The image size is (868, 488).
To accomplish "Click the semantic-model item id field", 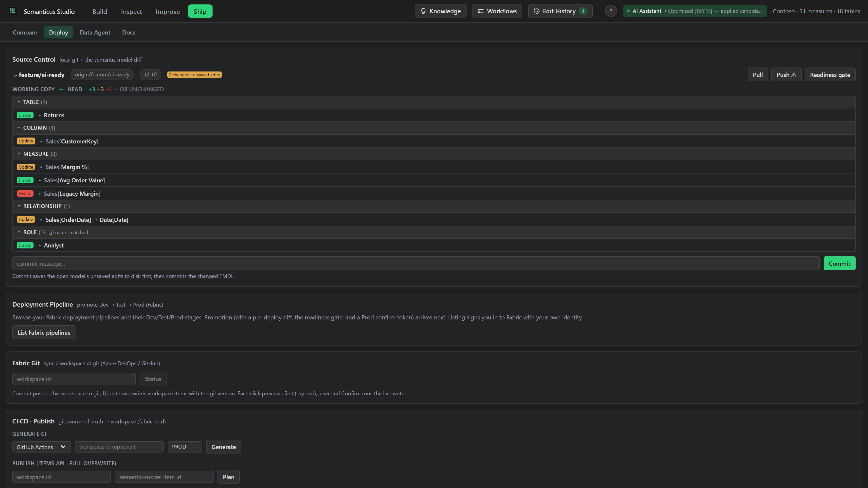I will tap(164, 477).
